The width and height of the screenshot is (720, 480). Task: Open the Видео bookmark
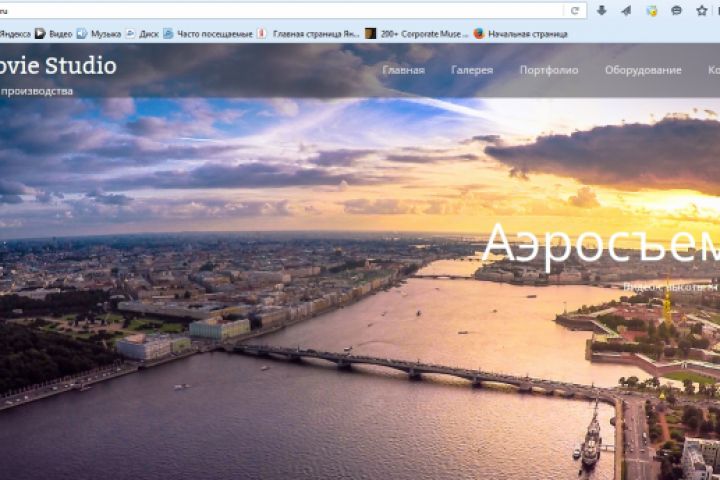(54, 34)
